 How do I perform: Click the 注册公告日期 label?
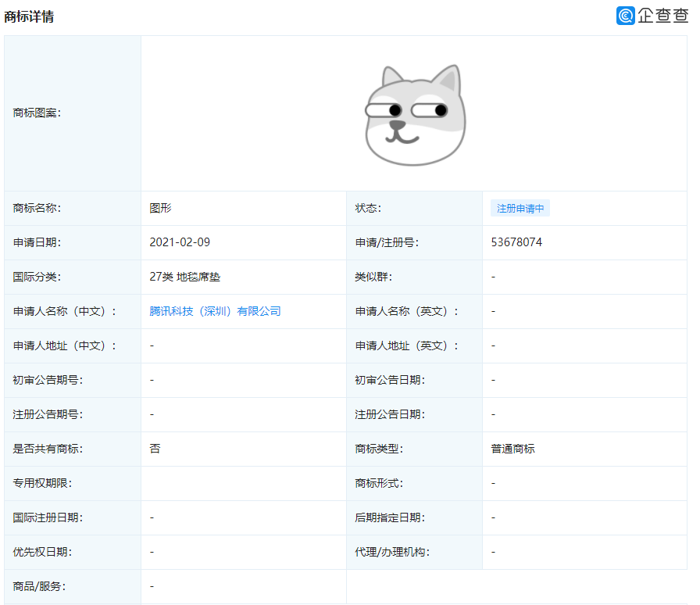pos(390,414)
